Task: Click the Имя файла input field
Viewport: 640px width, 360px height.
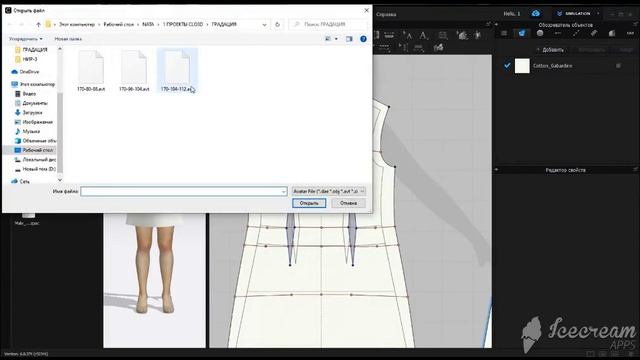Action: (x=183, y=191)
